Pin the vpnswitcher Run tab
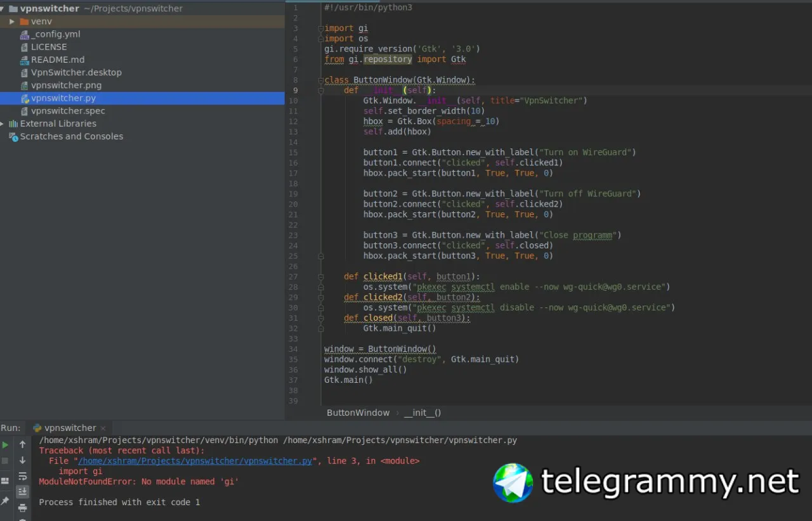 click(5, 501)
